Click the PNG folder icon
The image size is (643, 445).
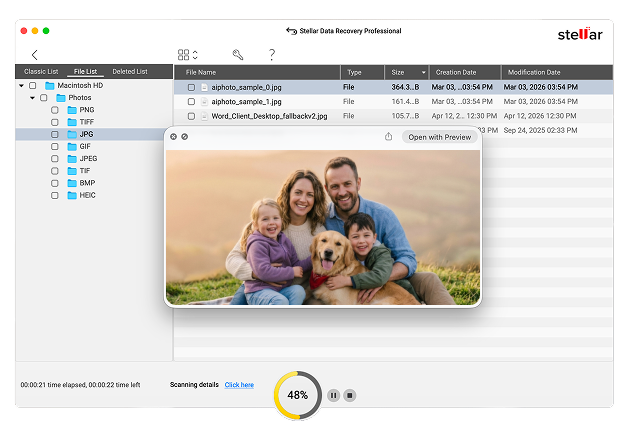pyautogui.click(x=72, y=110)
